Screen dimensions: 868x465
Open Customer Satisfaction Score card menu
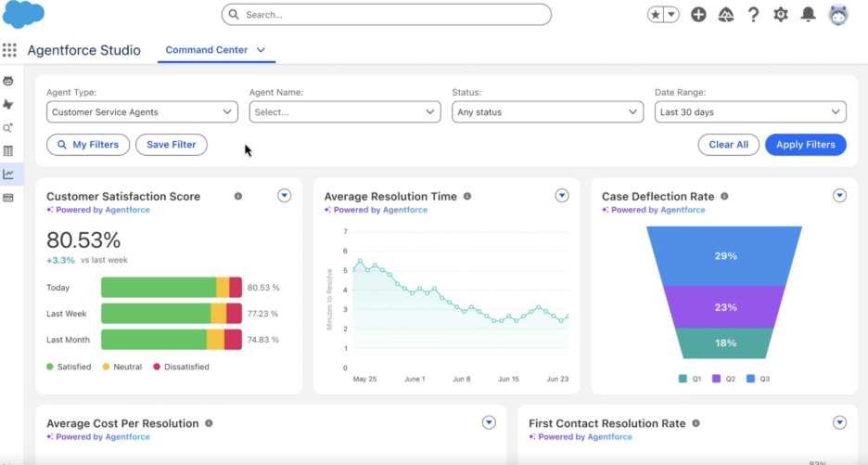pyautogui.click(x=284, y=196)
